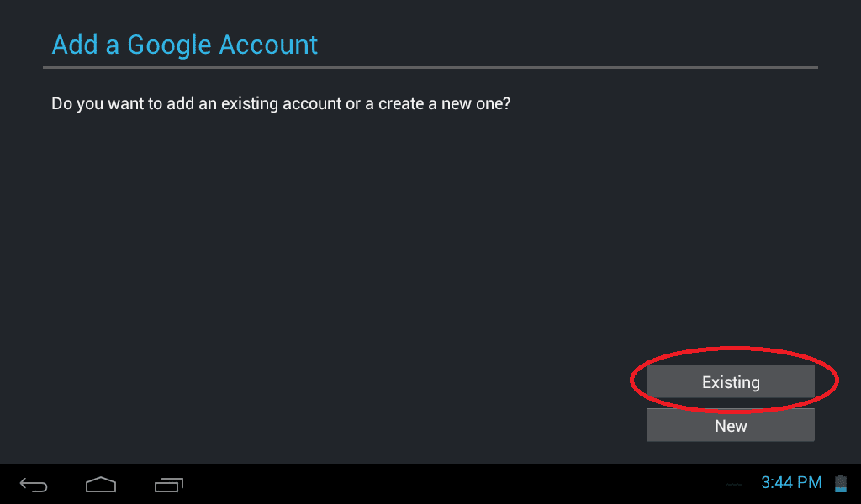861x504 pixels.
Task: Open the Recent apps switcher icon
Action: point(169,484)
